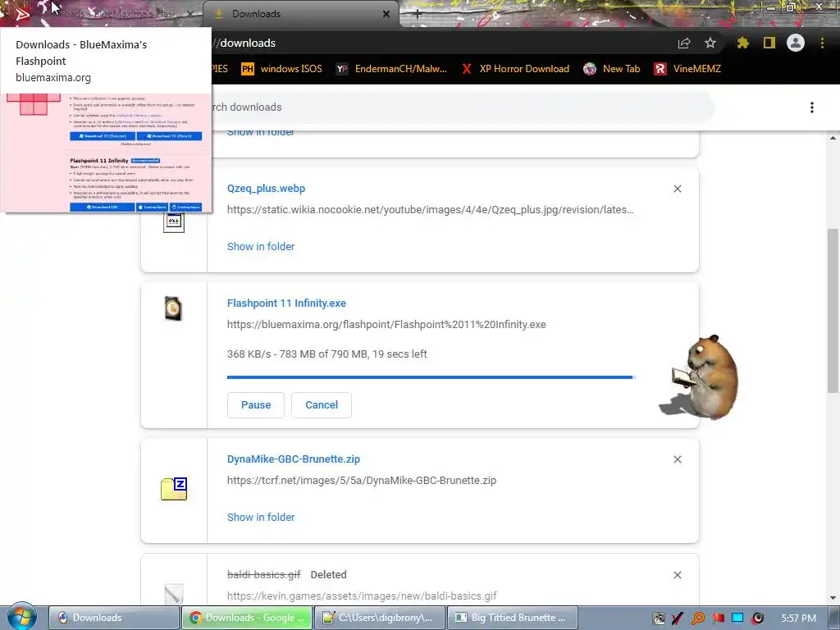Open the DynaMike-GBC-Brunette.zip link
Screen dimensions: 840x630
[294, 459]
